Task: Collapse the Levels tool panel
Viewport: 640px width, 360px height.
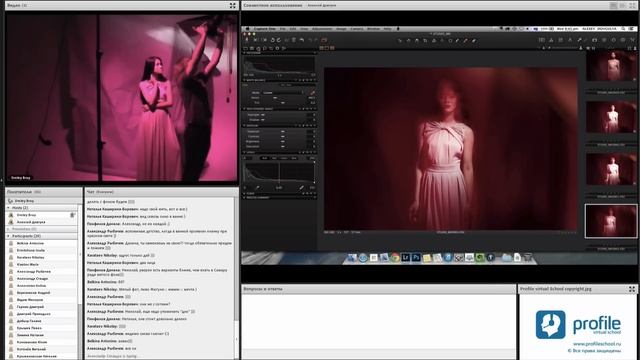Action: pos(245,152)
